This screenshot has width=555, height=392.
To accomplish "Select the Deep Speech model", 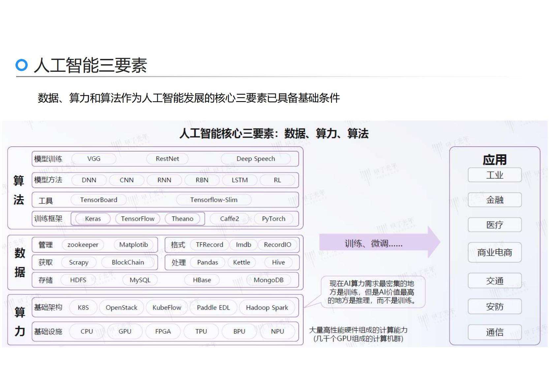I will [256, 158].
